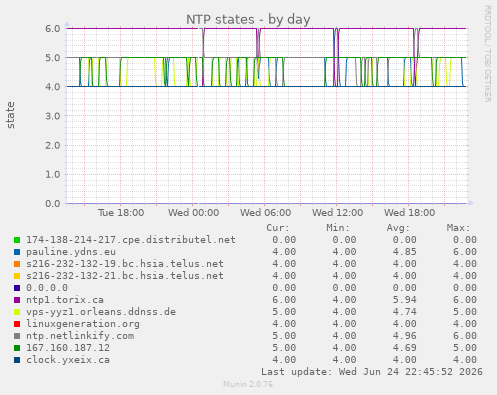Click the gray swatch for ntp.netlinkify.com
The width and height of the screenshot is (497, 395).
click(17, 336)
